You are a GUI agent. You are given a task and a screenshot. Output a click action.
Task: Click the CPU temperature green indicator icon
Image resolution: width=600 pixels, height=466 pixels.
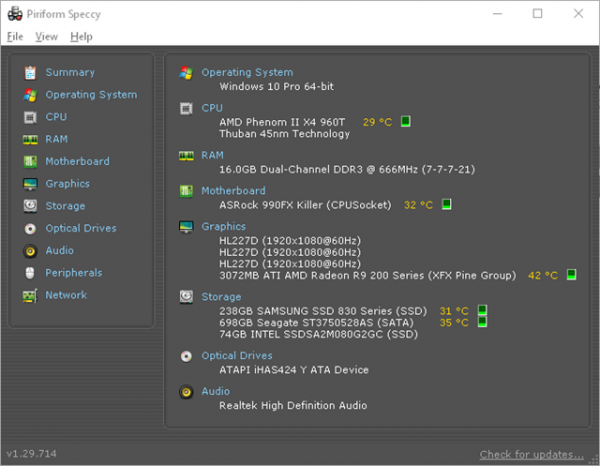pos(406,122)
